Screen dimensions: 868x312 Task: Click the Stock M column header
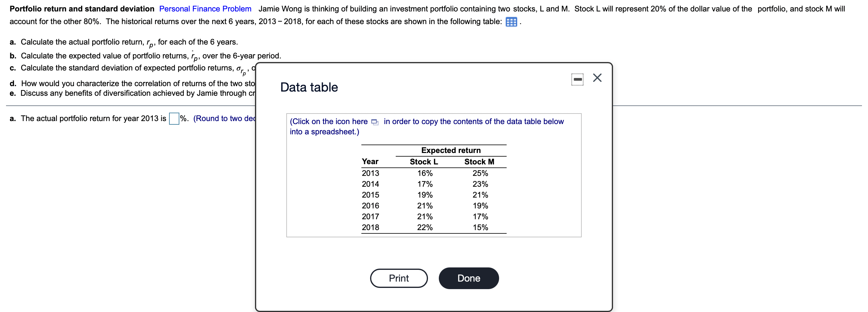(479, 161)
